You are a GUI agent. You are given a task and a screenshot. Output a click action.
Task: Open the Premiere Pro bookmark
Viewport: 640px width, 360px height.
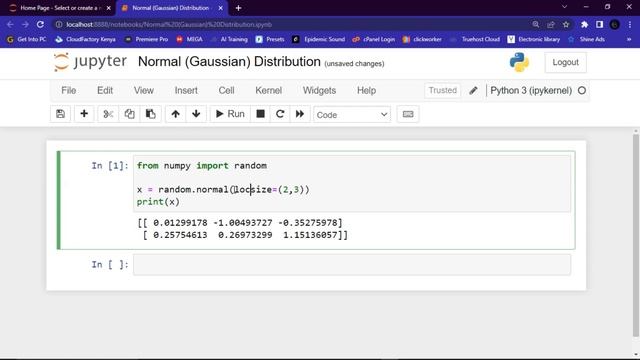(x=146, y=40)
